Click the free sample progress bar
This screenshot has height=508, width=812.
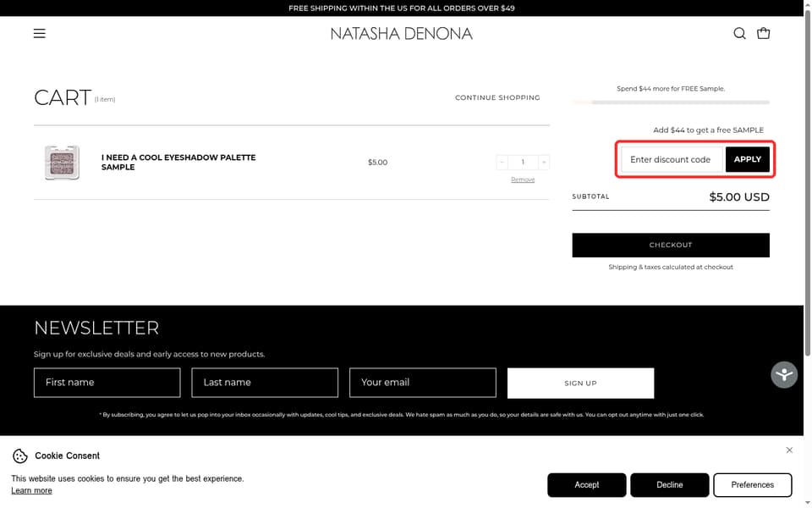671,102
